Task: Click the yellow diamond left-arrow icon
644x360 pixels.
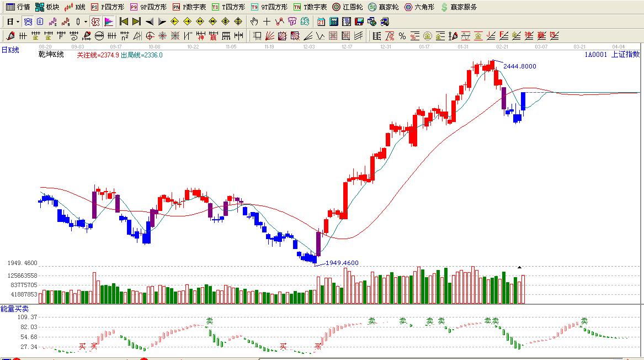Action: 174,22
